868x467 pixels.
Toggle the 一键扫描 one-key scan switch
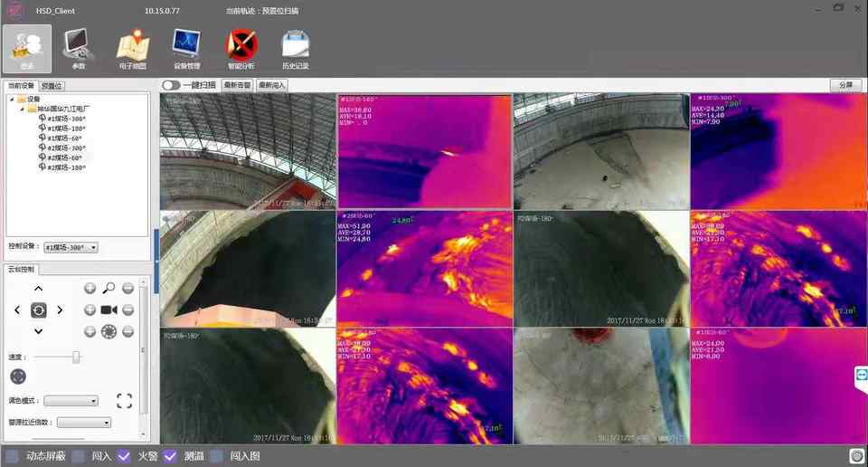(171, 85)
